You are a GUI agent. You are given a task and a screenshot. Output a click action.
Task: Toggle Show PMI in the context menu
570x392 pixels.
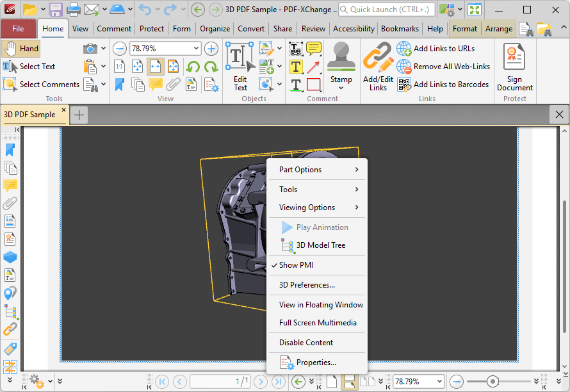pyautogui.click(x=298, y=265)
